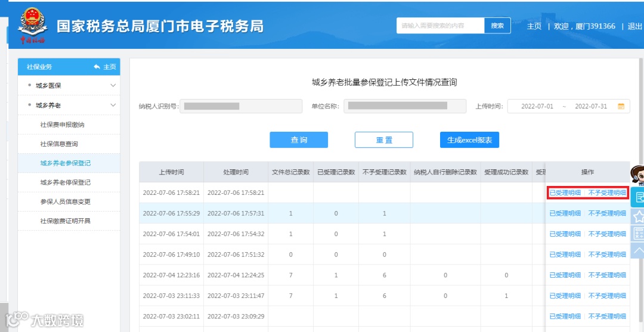Click the 处理时间 column header
644x332 pixels.
(236, 172)
